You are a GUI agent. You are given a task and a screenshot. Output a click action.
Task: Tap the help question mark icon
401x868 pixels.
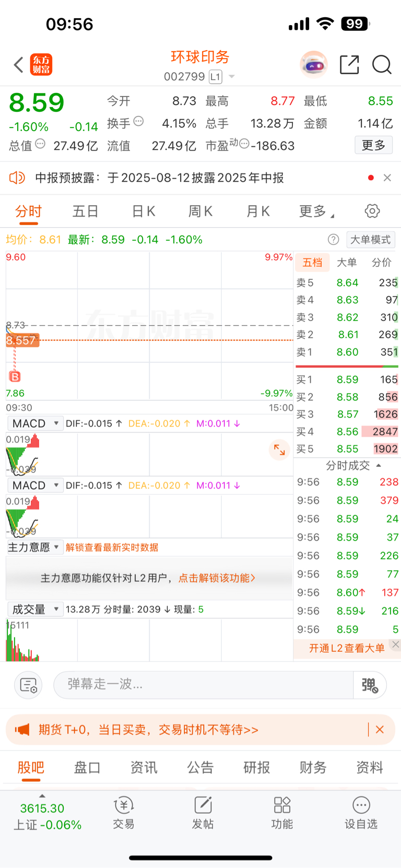(x=333, y=240)
